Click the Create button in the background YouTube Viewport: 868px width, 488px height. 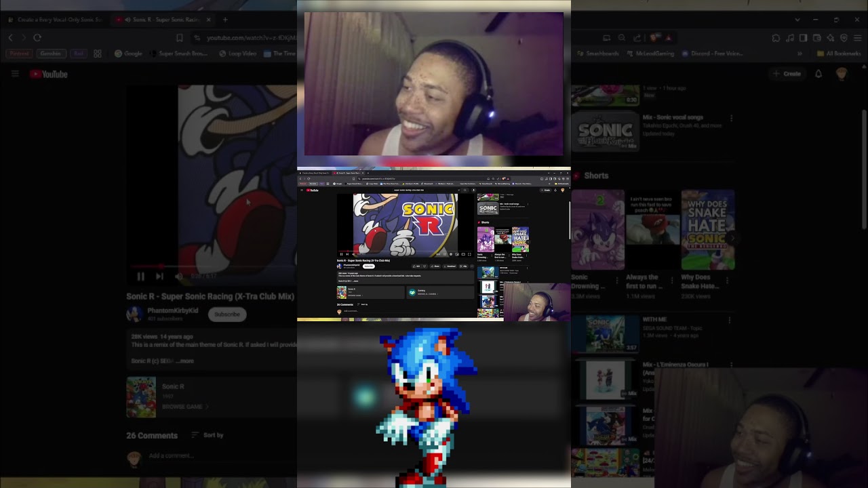[787, 74]
